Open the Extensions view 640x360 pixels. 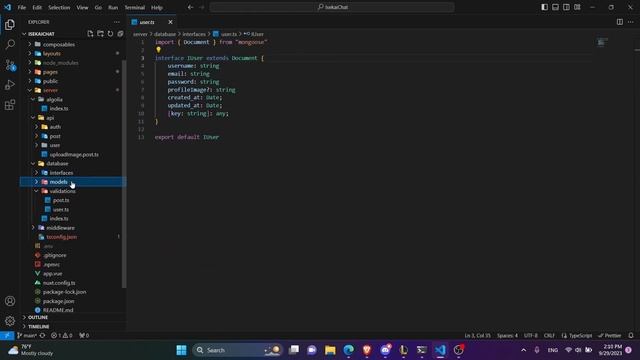coord(10,105)
